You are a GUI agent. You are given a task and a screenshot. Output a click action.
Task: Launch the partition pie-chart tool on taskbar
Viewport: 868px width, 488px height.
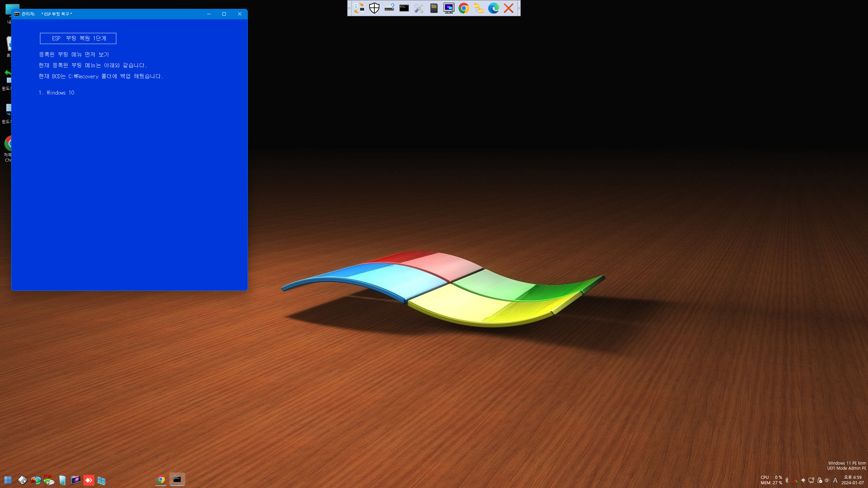coord(36,480)
